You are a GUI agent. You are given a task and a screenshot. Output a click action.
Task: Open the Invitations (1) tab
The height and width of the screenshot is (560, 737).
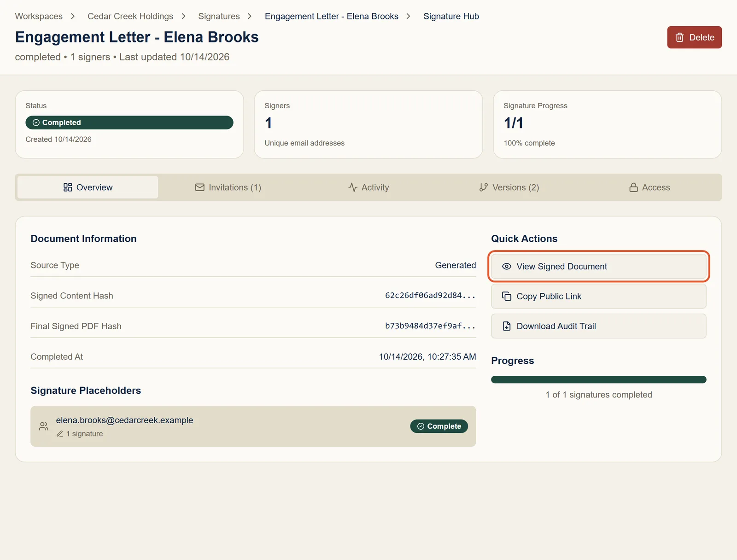(x=228, y=187)
